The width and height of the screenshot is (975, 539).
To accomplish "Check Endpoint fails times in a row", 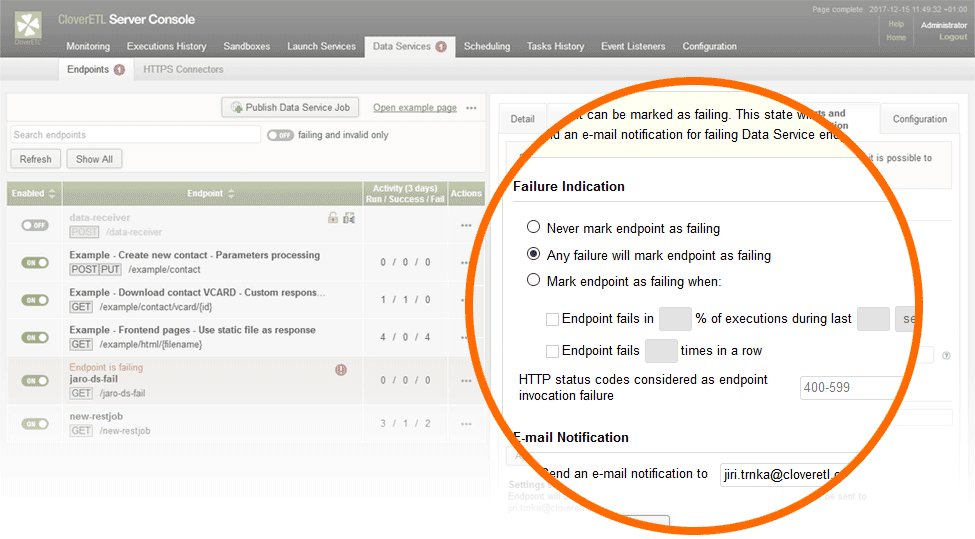I will [x=552, y=351].
